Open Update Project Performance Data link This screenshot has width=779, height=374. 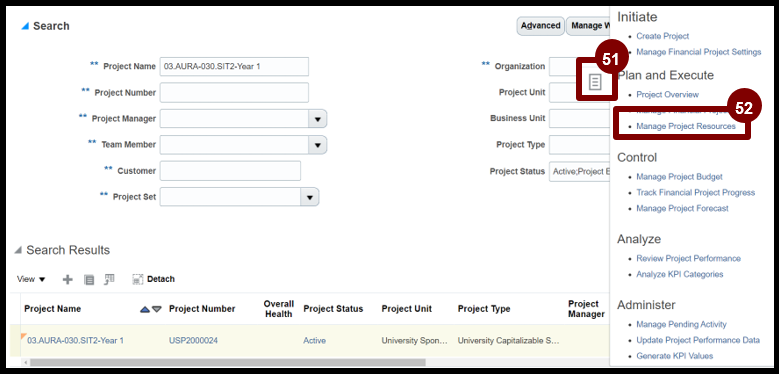698,340
